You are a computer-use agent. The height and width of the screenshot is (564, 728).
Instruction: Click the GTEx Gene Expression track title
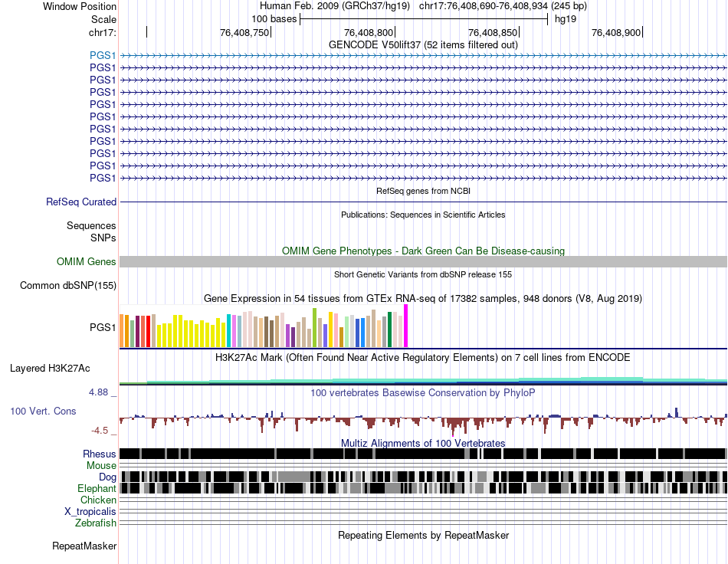pos(423,299)
